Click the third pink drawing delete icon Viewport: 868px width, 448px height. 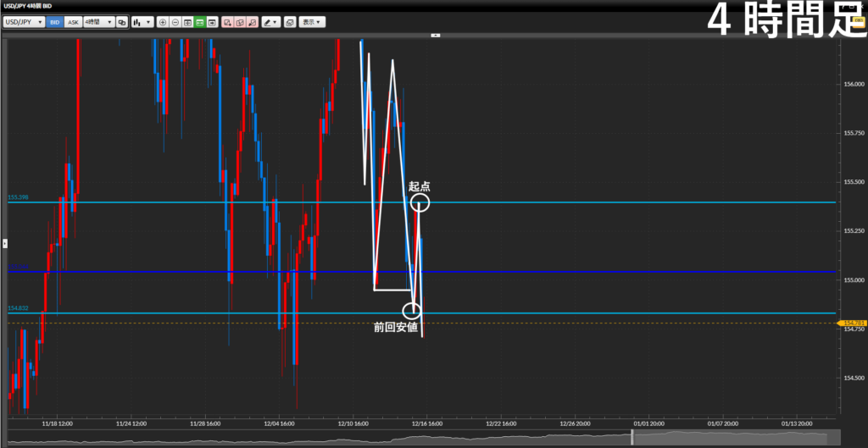(x=252, y=21)
